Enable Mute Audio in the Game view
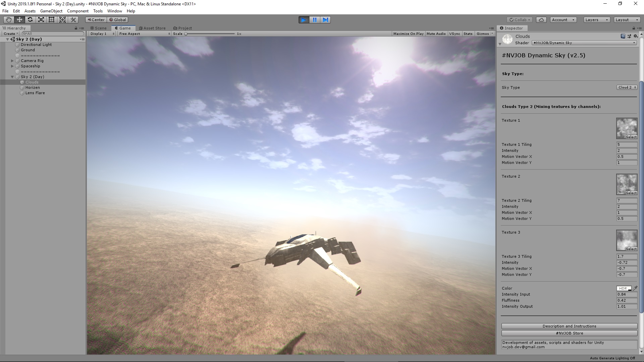 436,34
